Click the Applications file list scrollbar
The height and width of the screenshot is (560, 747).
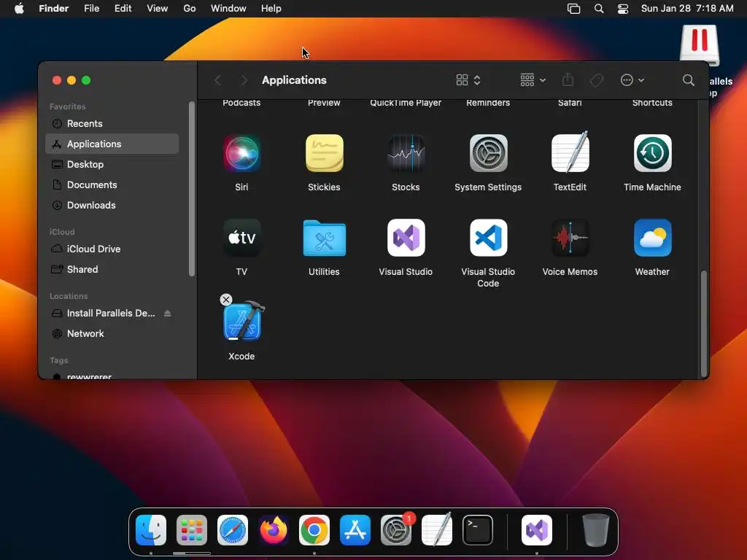click(703, 324)
